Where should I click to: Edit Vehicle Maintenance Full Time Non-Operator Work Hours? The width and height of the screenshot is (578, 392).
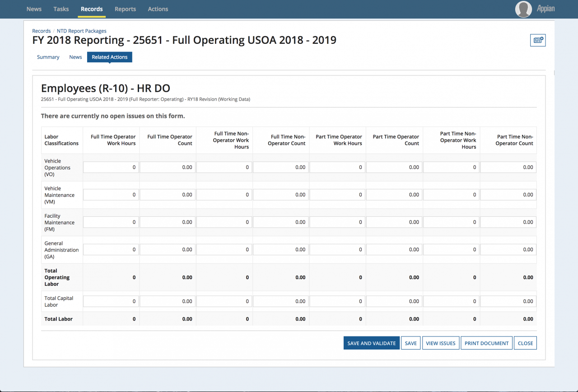[224, 195]
